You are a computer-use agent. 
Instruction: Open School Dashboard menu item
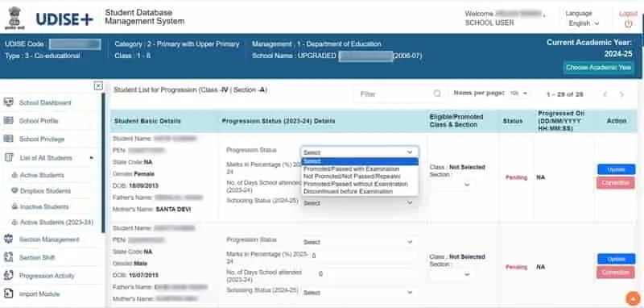point(45,102)
